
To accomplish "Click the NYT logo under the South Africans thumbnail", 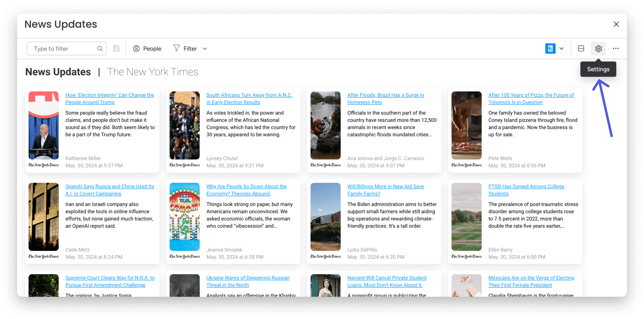I will point(185,165).
